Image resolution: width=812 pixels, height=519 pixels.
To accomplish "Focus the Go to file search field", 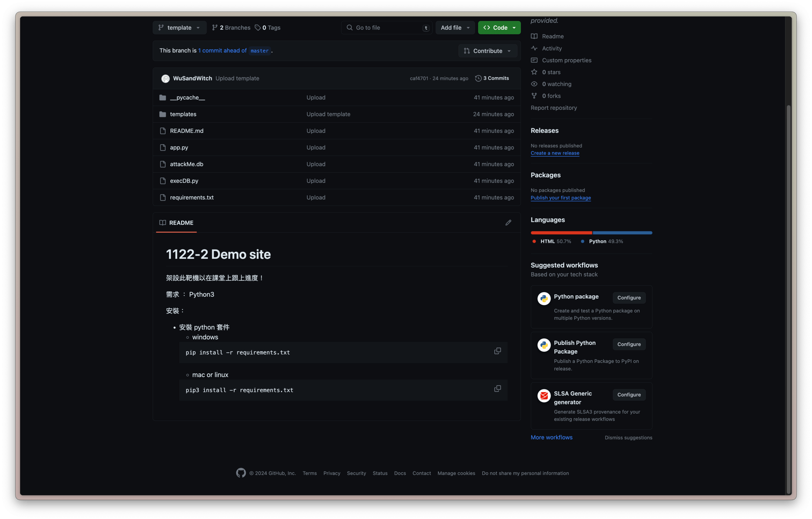I will click(386, 28).
